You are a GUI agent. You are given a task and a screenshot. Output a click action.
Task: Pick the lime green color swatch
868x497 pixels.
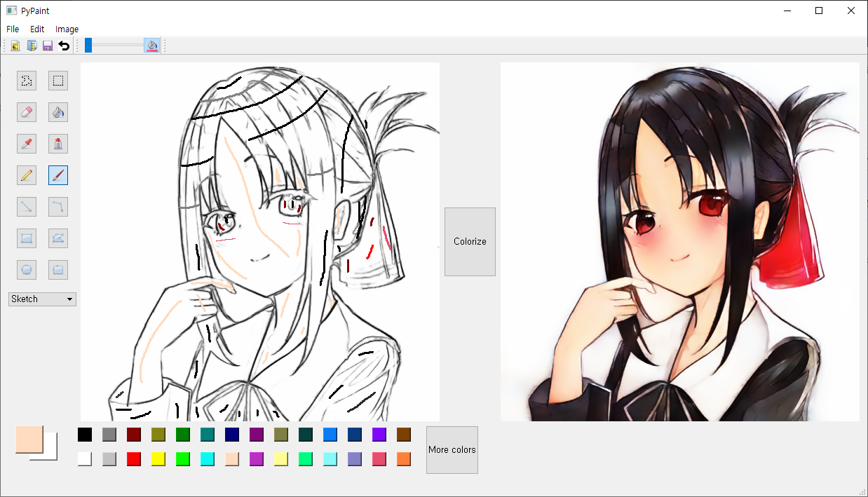pyautogui.click(x=183, y=459)
